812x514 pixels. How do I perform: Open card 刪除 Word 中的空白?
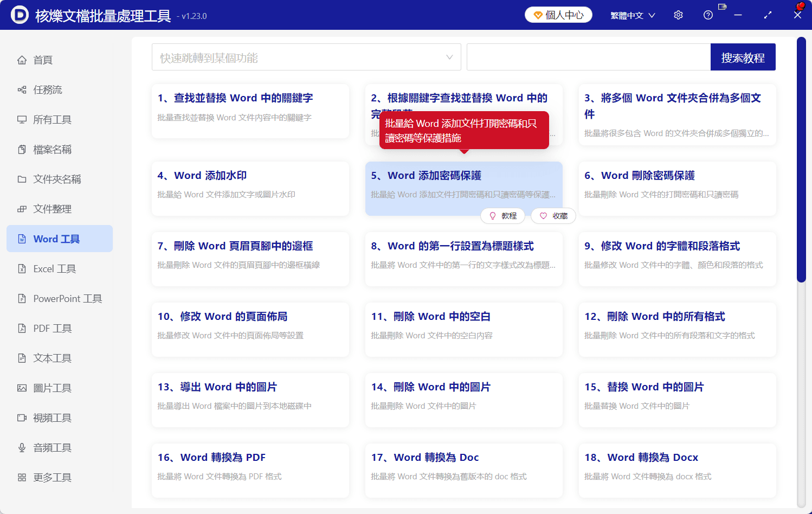(464, 330)
